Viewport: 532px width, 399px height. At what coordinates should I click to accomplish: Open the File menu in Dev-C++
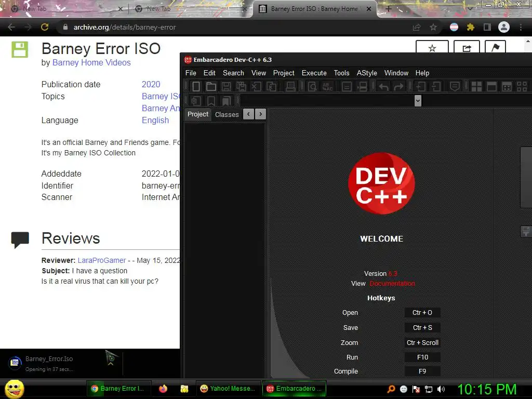click(191, 73)
